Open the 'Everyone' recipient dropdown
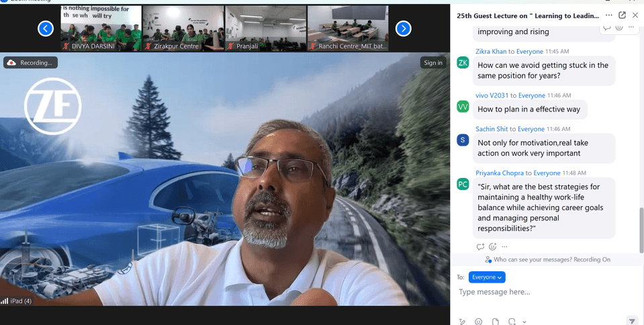Screen dimensions: 644x325 (x=487, y=277)
